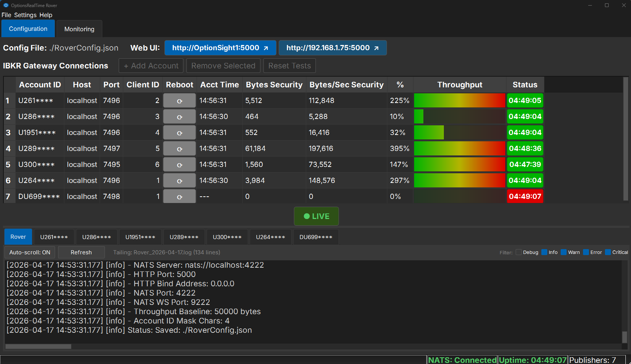This screenshot has height=364, width=631.
Task: Click the Config File path ./RoverConfig.json
Action: 84,48
